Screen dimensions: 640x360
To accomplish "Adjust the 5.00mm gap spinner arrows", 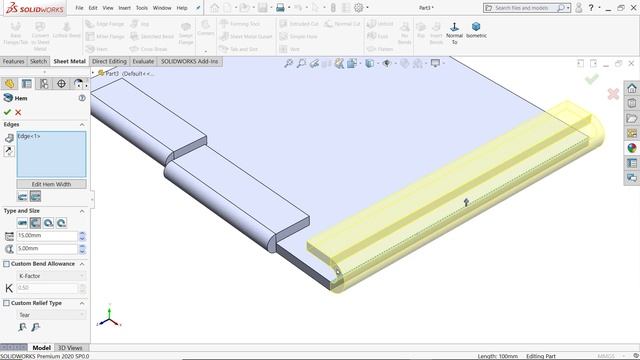I will tap(82, 249).
